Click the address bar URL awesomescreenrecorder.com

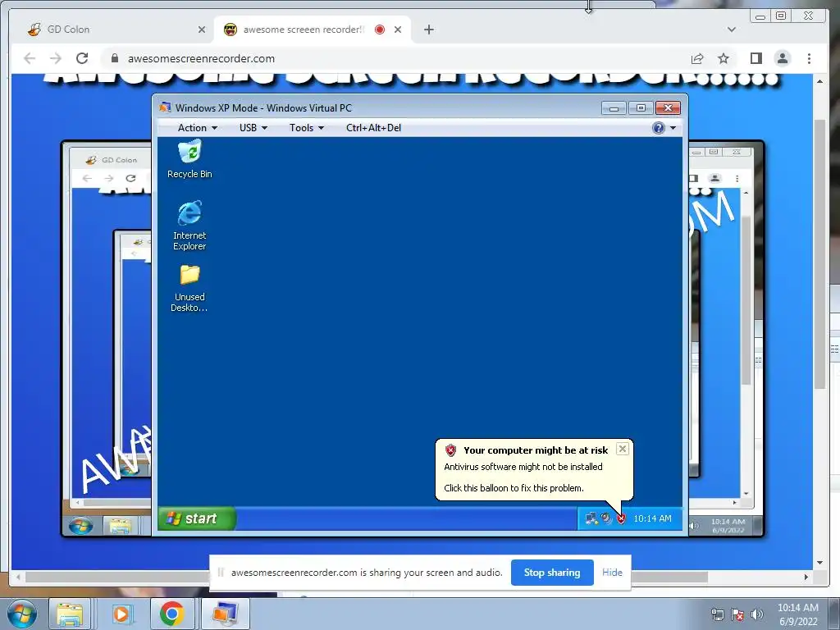[x=202, y=58]
